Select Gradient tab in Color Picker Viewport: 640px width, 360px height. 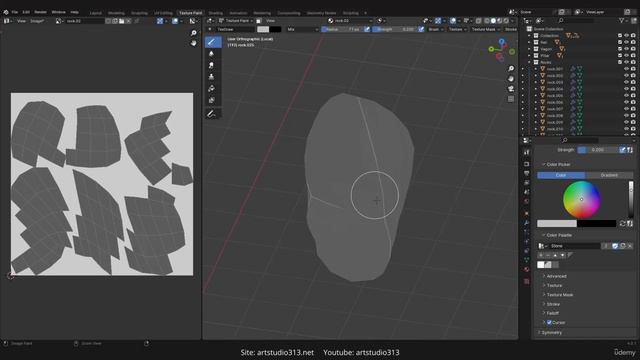point(609,175)
